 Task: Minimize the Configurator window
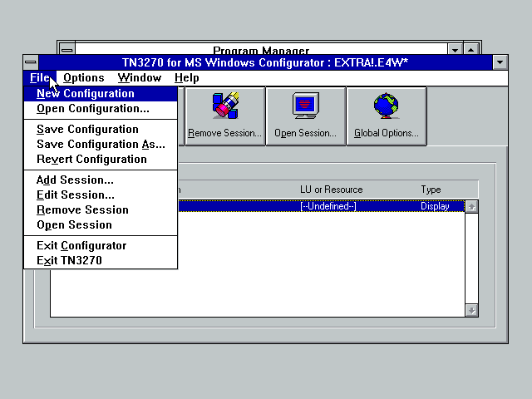(x=500, y=62)
